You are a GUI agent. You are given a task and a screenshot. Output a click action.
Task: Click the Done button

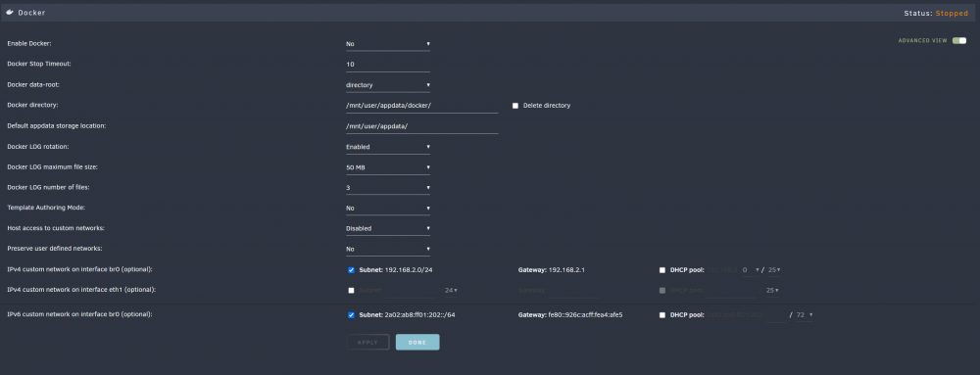click(417, 342)
